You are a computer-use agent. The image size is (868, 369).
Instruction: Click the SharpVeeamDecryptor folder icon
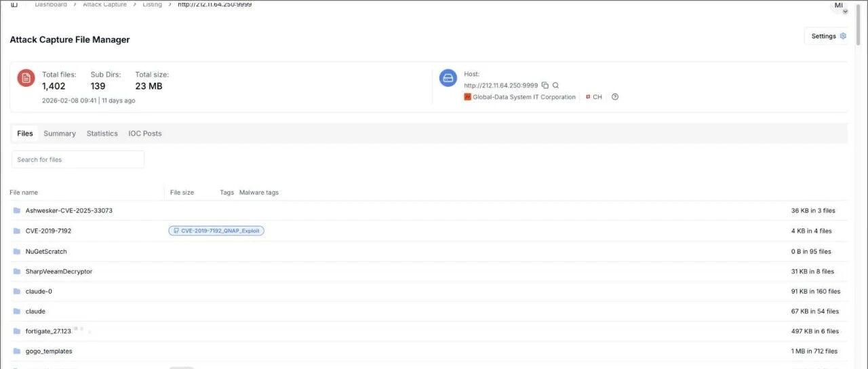17,271
